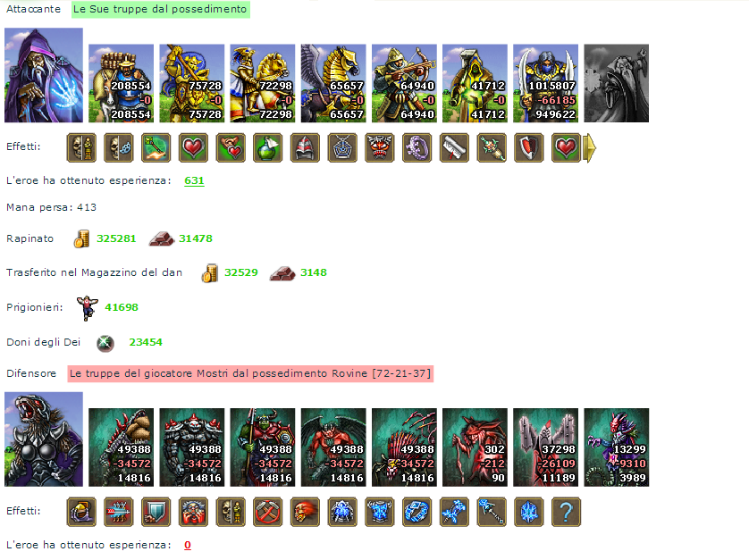Click the purple bracelet effect icon
Screen dimensions: 749x560
point(417,148)
